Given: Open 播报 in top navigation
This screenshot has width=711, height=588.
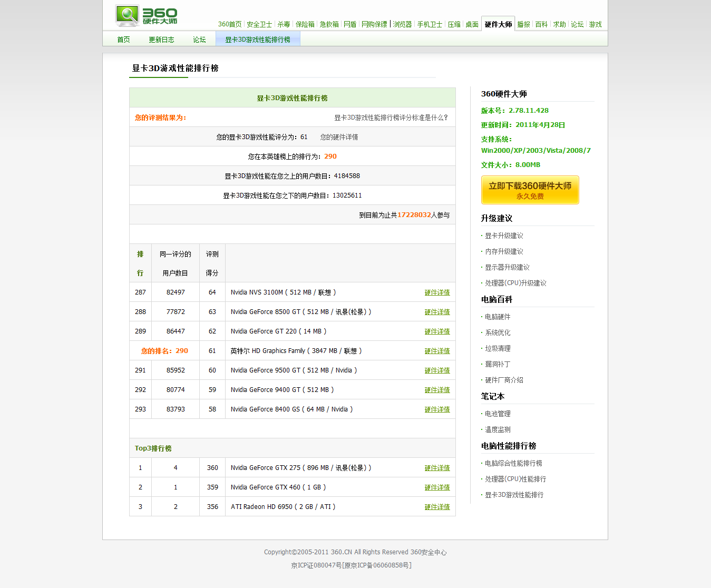Looking at the screenshot, I should [x=523, y=24].
